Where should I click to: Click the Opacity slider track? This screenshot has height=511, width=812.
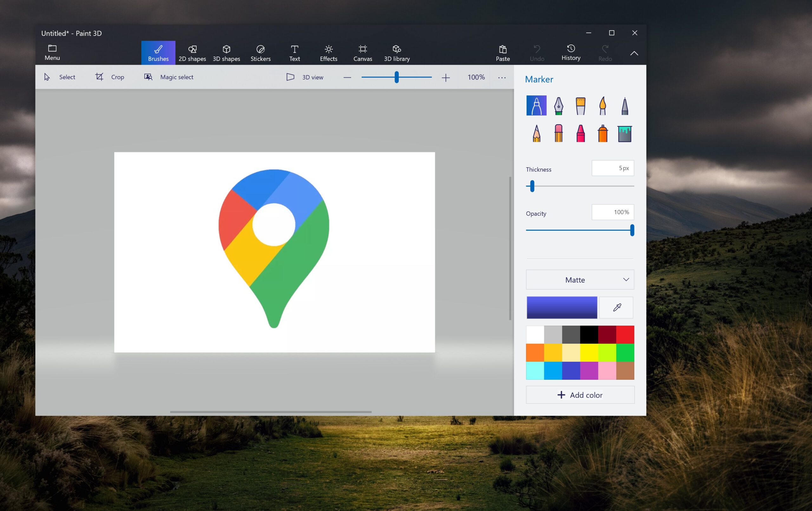[x=580, y=230]
